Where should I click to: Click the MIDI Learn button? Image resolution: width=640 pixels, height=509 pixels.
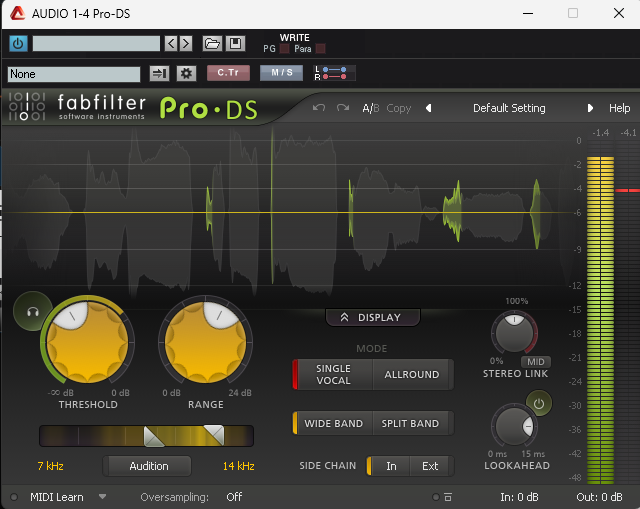[57, 497]
